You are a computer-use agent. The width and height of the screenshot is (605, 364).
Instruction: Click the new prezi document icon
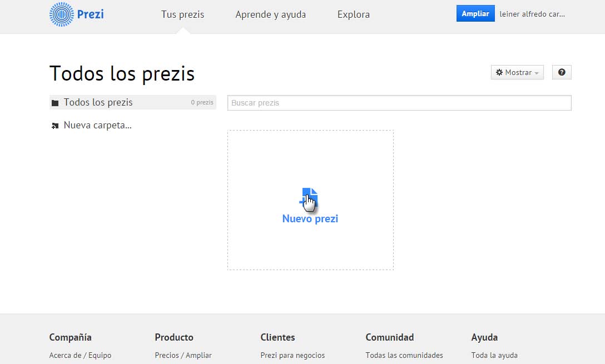click(310, 197)
